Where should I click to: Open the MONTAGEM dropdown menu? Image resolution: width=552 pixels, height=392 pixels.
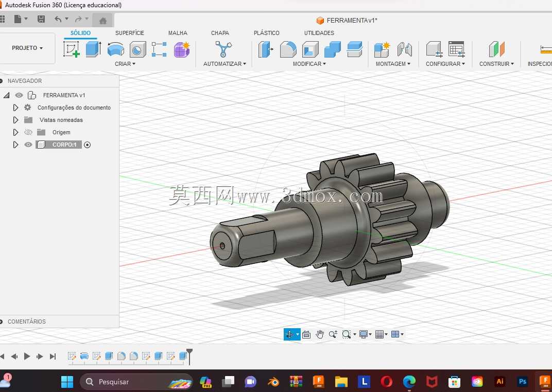[393, 64]
